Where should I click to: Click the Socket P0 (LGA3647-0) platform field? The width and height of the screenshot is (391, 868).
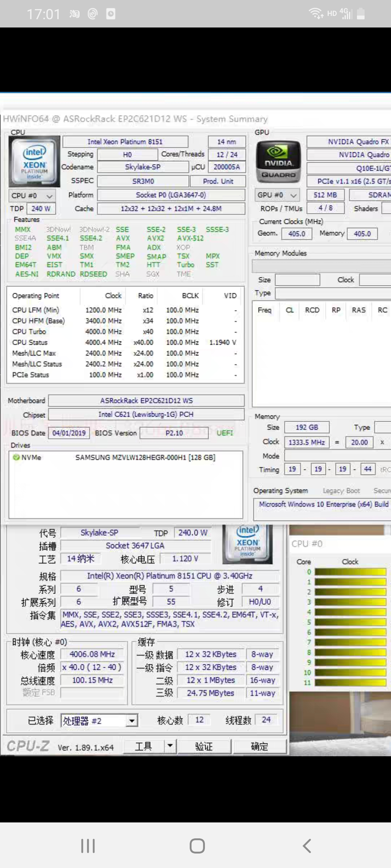[x=171, y=195]
